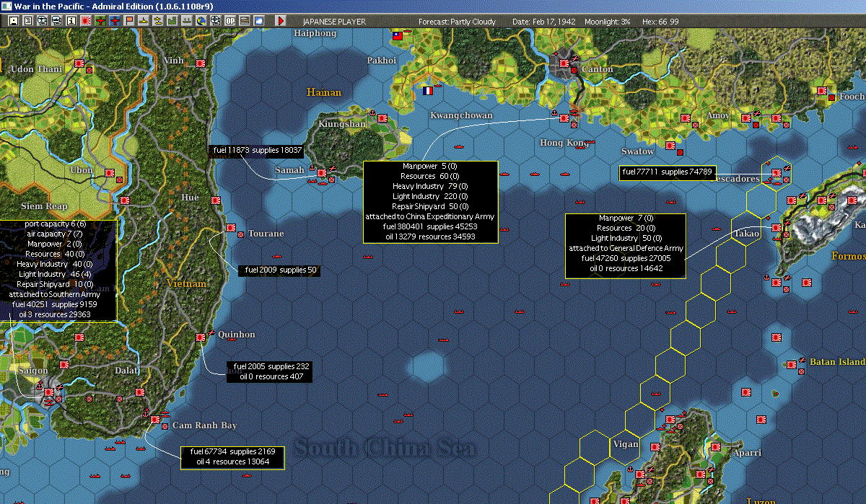Click the rising sun flag toolbar icon
The width and height of the screenshot is (866, 504).
point(86,21)
